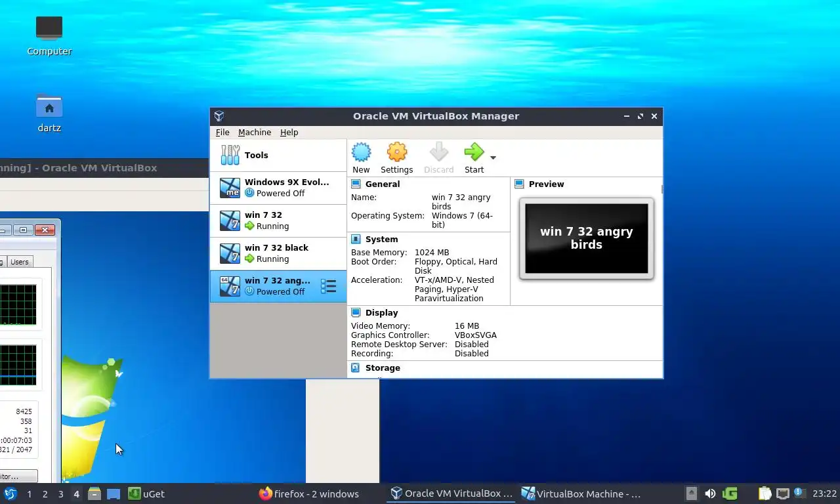Click the 23:22 clock

pos(824,493)
